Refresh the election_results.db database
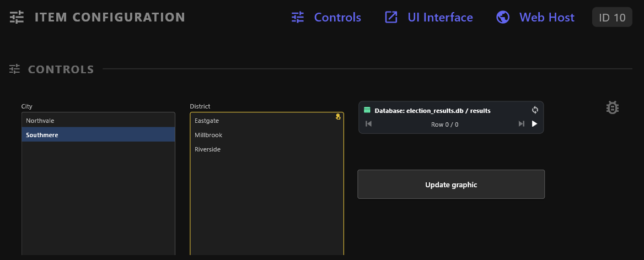Image resolution: width=644 pixels, height=260 pixels. pos(535,110)
